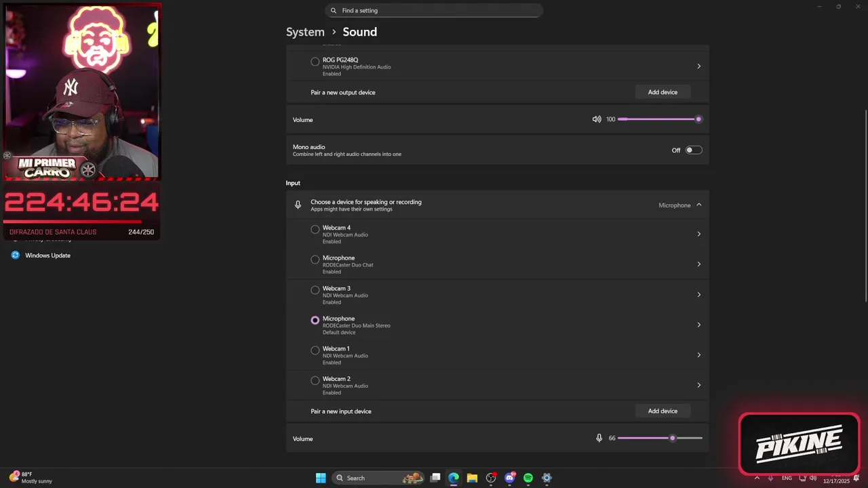Click the taskbar Search box
Image resolution: width=868 pixels, height=488 pixels.
click(380, 478)
